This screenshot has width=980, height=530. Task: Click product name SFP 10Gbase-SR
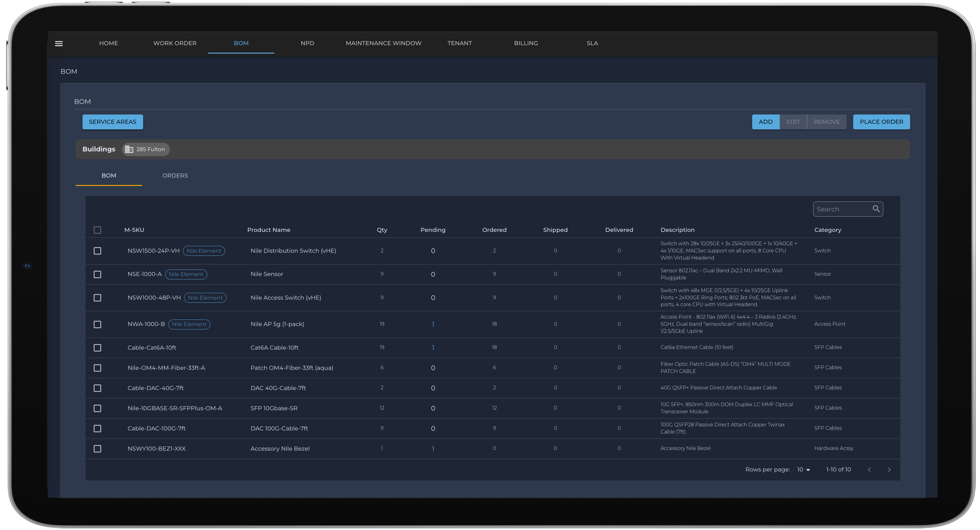(274, 408)
